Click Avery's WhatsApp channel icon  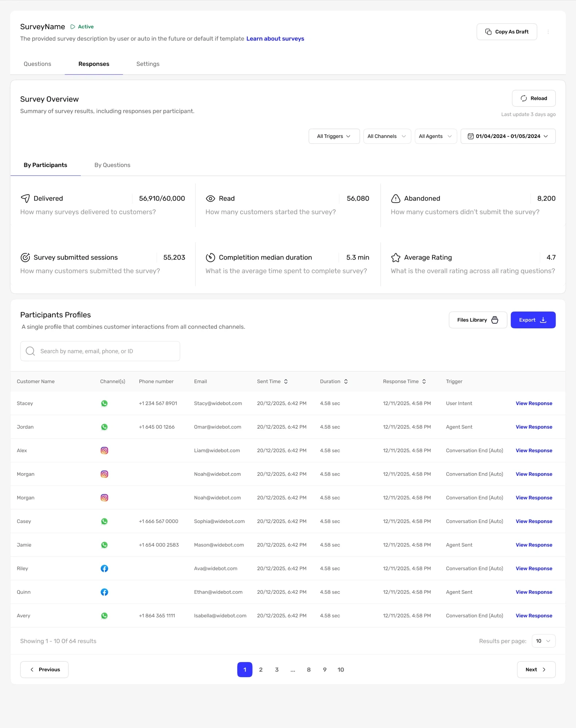(104, 616)
